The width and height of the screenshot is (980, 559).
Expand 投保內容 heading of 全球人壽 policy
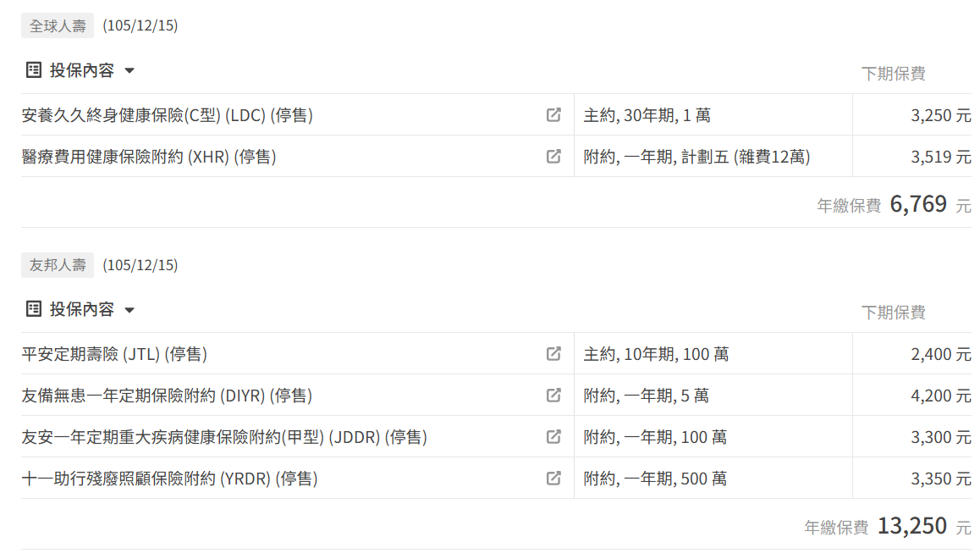point(81,70)
